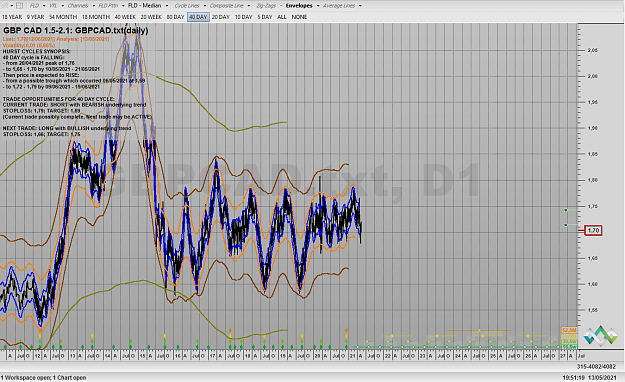Open the dropdown arrow beside the first toolbar icon

coord(12,6)
